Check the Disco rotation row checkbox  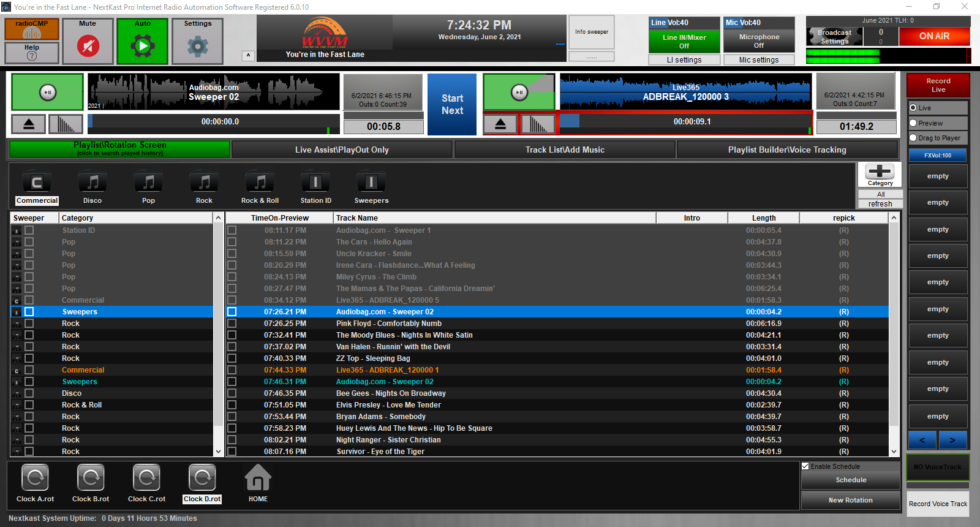[29, 393]
